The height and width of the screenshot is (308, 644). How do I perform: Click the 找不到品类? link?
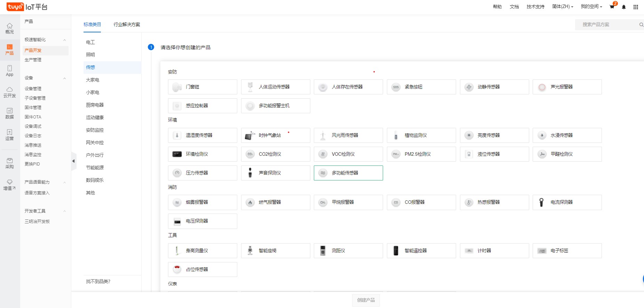pos(98,282)
